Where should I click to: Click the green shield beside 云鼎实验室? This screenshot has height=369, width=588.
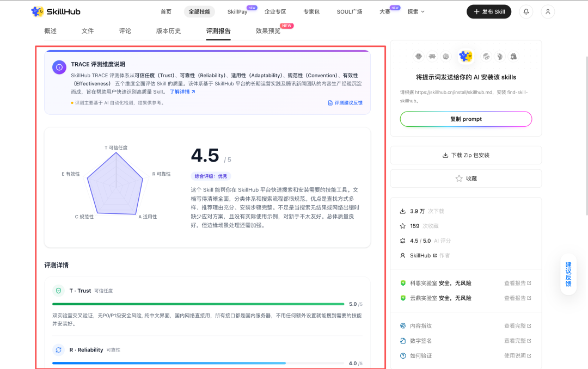click(x=403, y=298)
